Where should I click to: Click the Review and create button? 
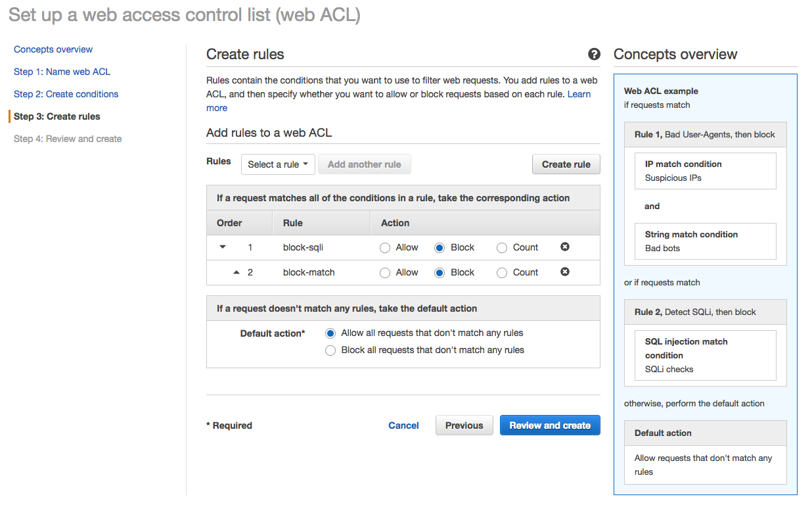[x=550, y=425]
